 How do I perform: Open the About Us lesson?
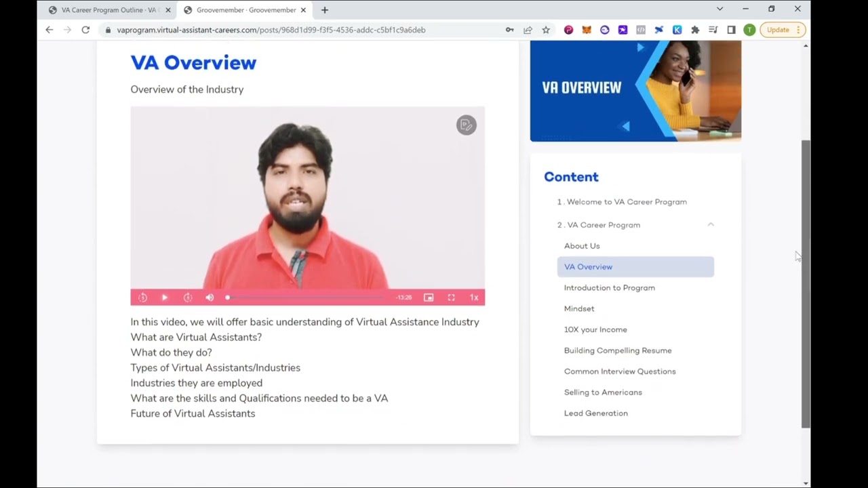(x=582, y=246)
